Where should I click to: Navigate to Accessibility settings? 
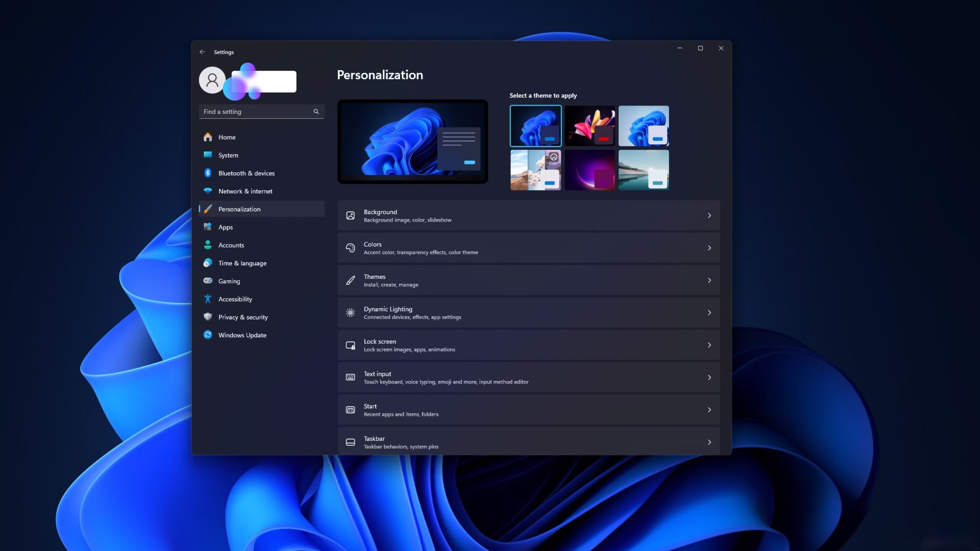(x=235, y=300)
